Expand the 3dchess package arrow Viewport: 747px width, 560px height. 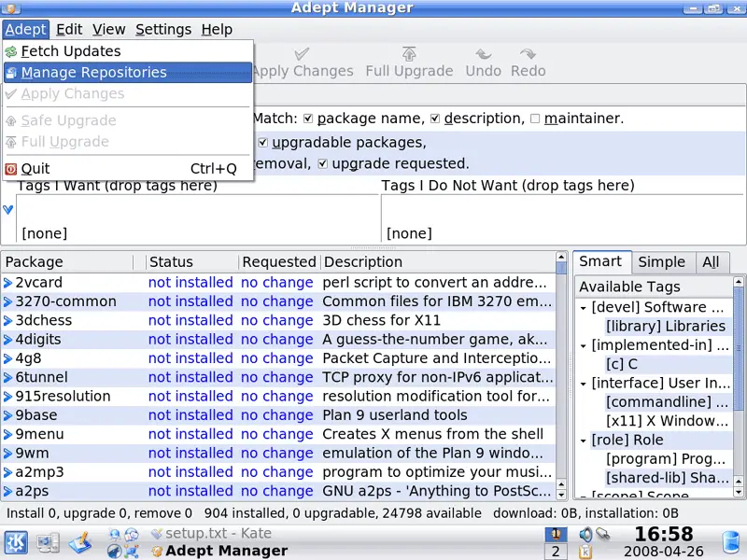(7, 321)
